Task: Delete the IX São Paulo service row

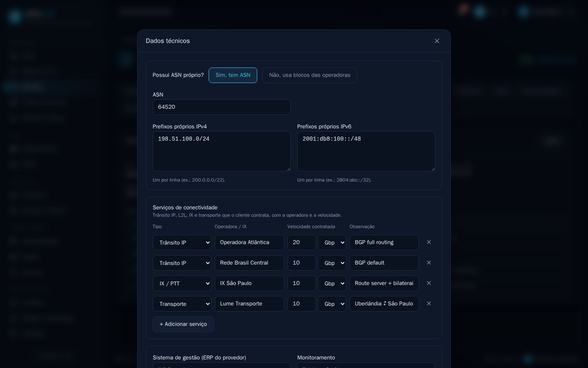Action: (429, 283)
